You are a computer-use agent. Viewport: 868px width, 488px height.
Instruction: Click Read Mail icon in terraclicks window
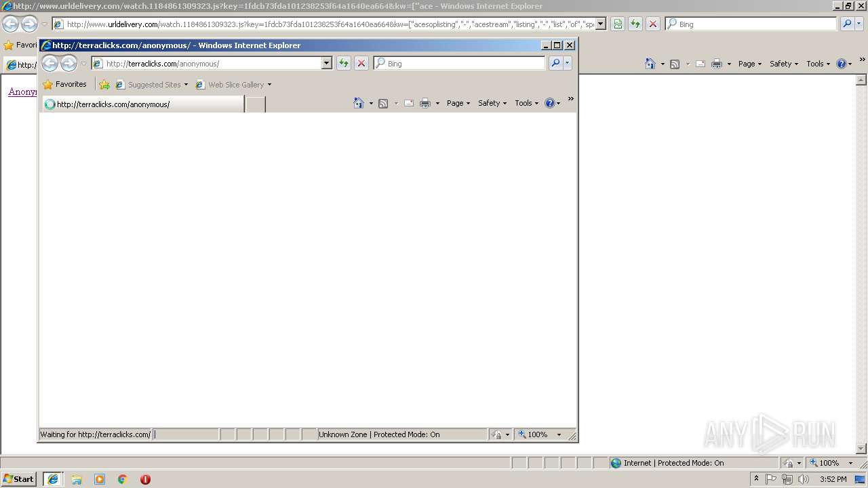point(409,103)
